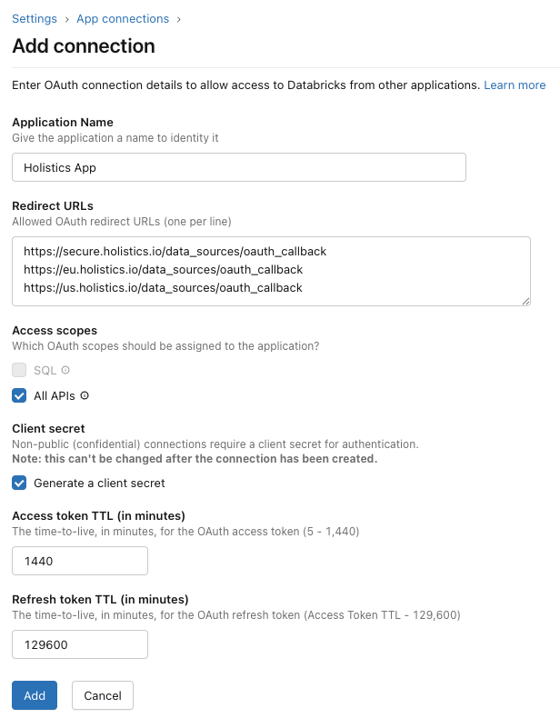Click the info icon next to All APIs
The image size is (560, 728).
click(83, 395)
